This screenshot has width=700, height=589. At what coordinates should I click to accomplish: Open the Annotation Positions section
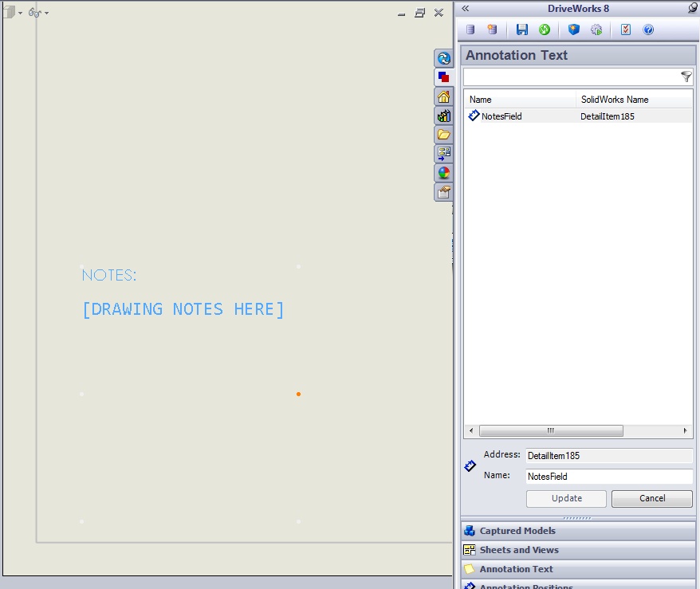click(x=578, y=585)
